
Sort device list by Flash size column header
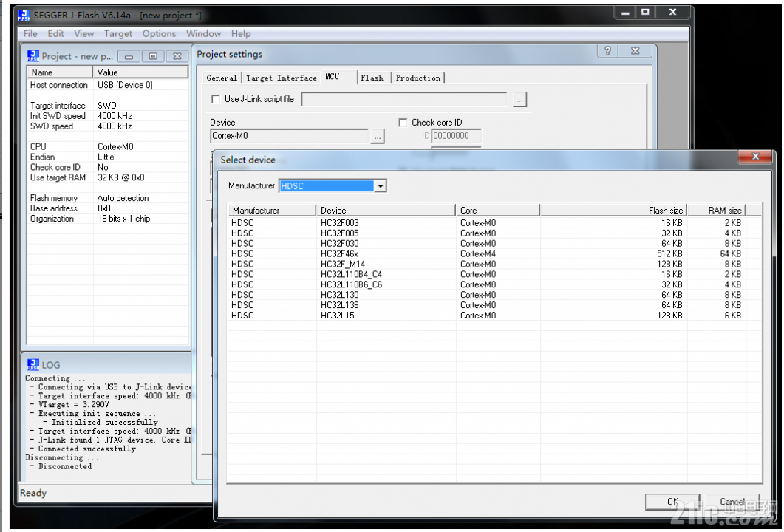pyautogui.click(x=613, y=211)
